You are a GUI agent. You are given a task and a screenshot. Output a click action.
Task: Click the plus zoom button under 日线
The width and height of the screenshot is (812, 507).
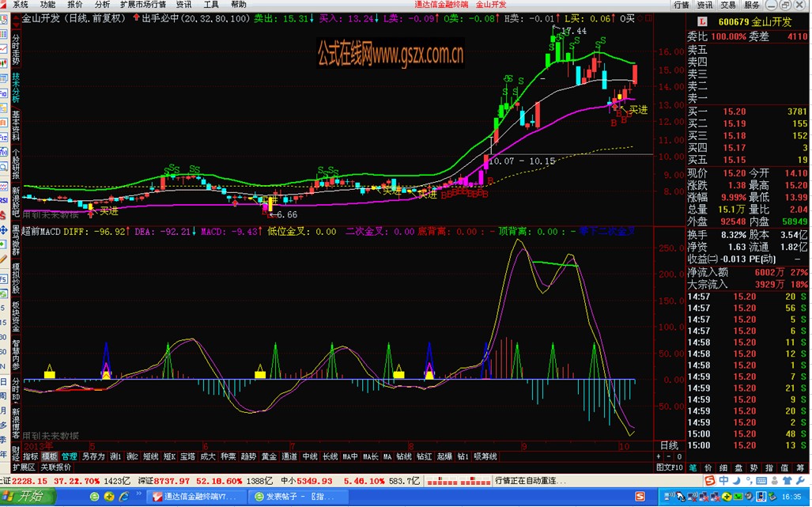pyautogui.click(x=659, y=456)
